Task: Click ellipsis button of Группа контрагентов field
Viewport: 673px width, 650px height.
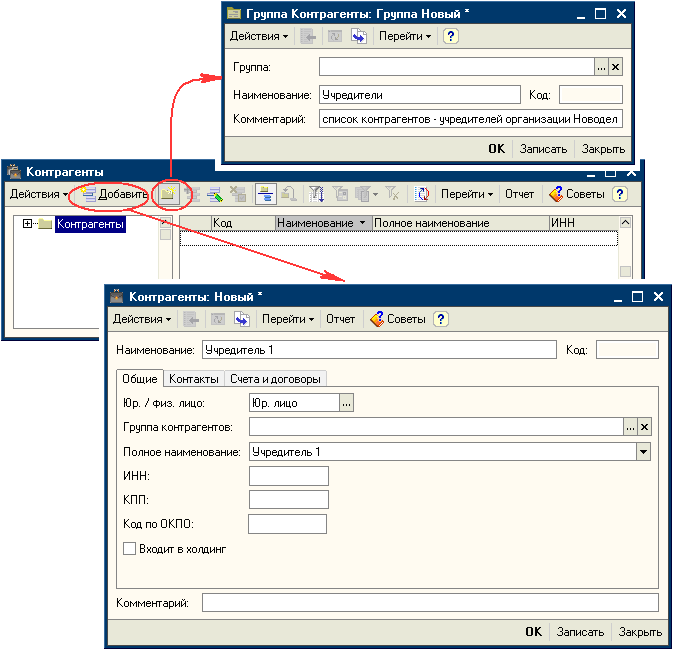Action: [630, 427]
